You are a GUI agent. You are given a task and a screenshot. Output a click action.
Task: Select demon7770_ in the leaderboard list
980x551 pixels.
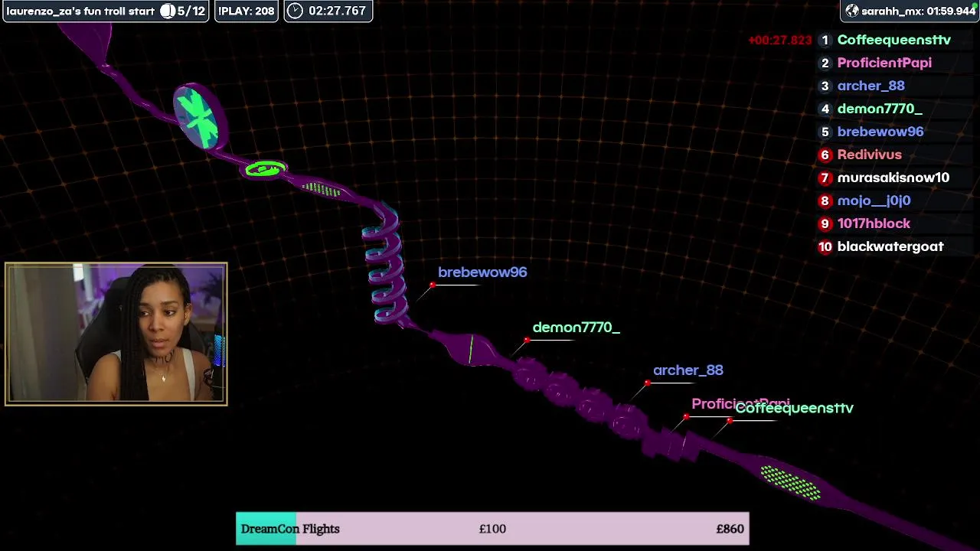[x=880, y=109]
